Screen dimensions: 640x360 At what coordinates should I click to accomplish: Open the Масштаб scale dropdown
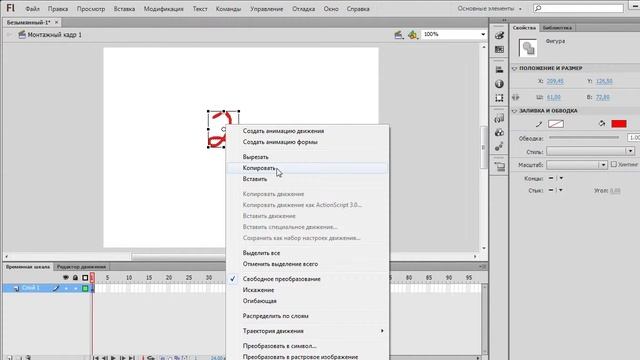pyautogui.click(x=577, y=164)
